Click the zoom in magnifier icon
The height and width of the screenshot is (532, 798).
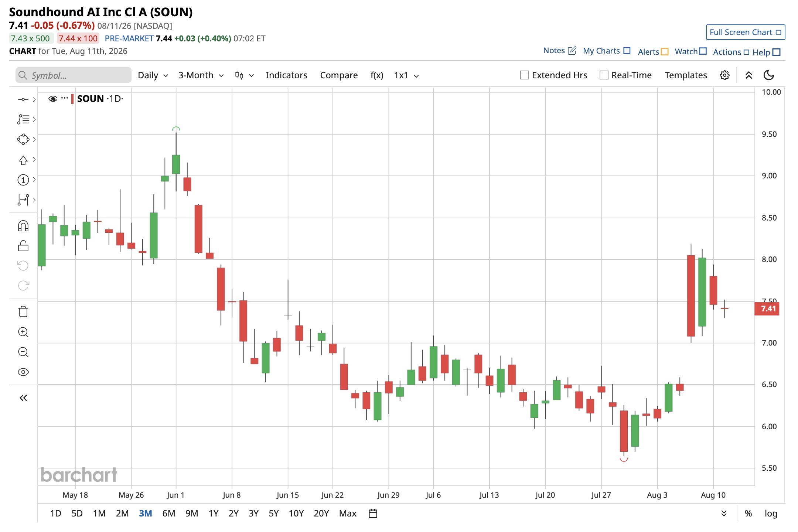tap(23, 332)
